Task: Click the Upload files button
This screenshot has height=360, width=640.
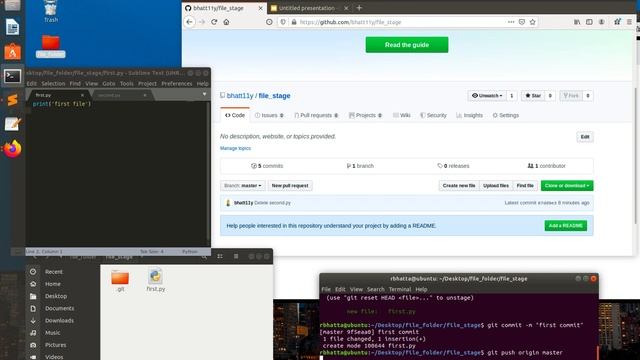Action: pos(496,186)
